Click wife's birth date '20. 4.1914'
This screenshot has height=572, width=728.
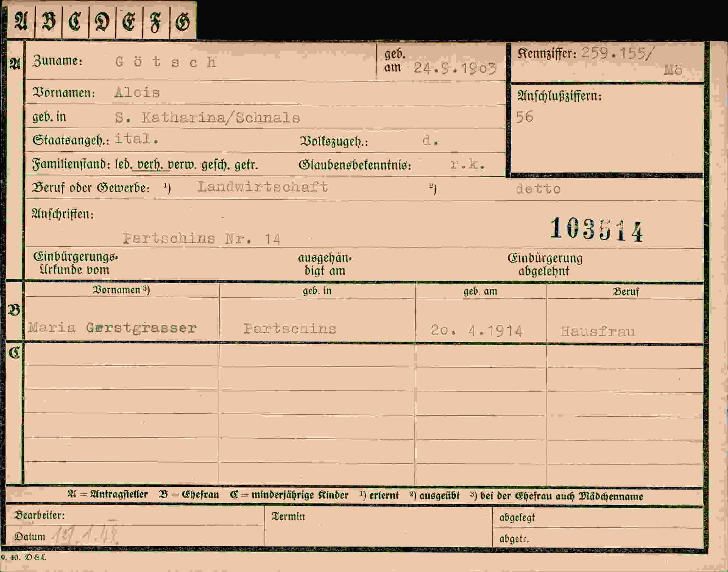(x=476, y=331)
